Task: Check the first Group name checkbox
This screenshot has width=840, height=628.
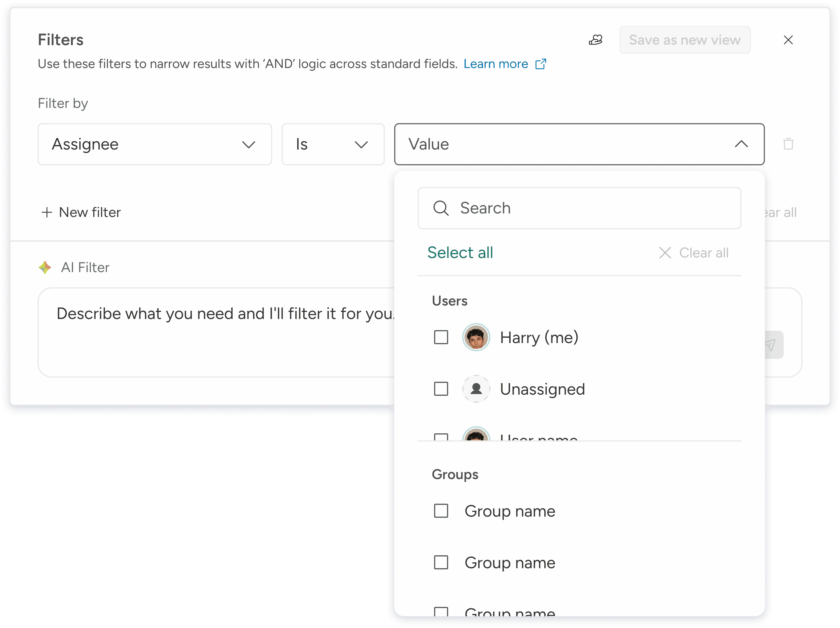Action: point(441,511)
